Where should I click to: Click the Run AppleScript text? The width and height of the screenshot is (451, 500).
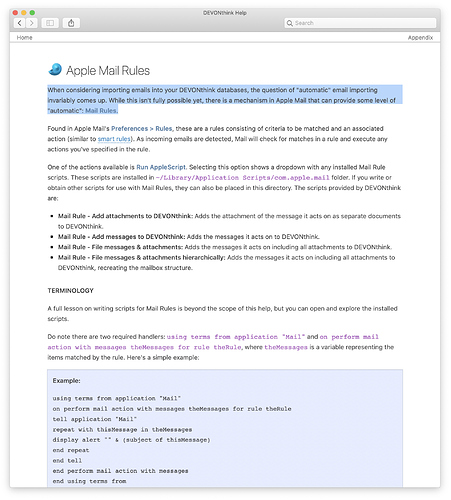click(x=161, y=167)
